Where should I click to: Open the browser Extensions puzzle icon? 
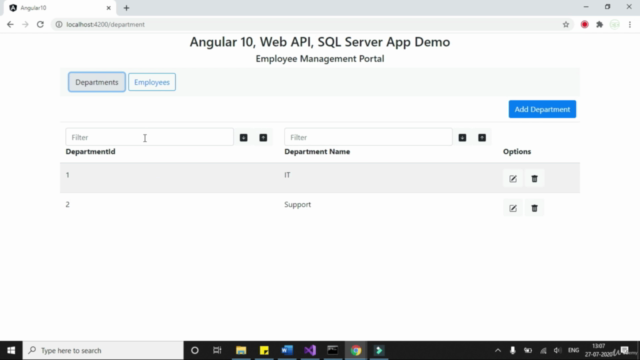[600, 24]
